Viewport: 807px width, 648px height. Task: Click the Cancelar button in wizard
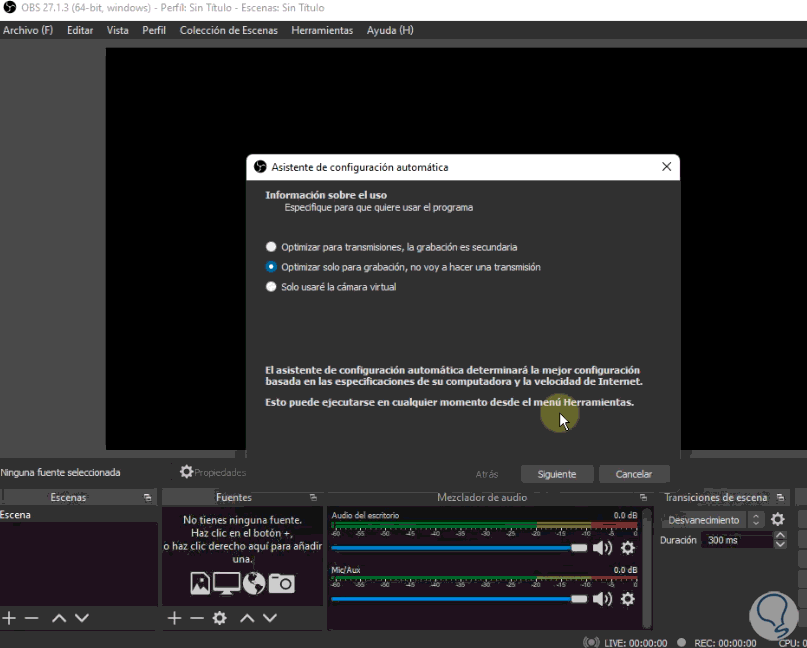(x=634, y=474)
